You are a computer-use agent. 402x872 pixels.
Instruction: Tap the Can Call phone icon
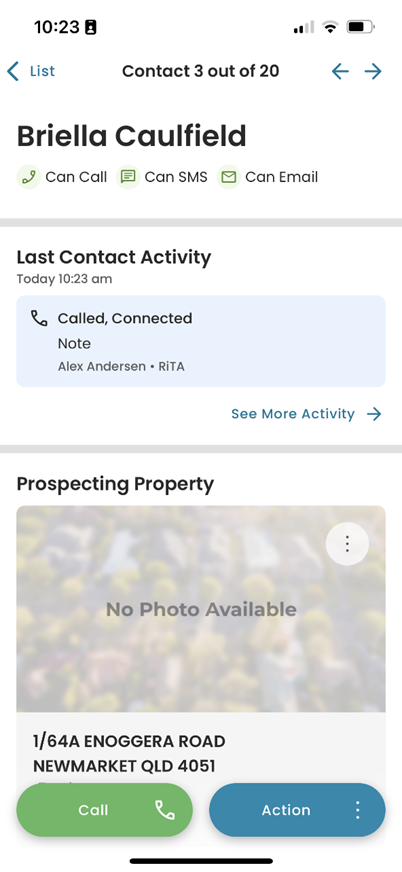pos(29,177)
